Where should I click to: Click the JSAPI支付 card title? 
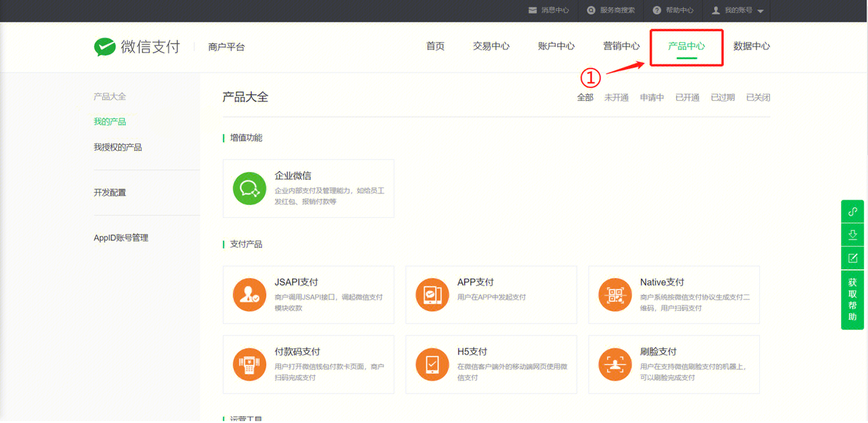(296, 282)
